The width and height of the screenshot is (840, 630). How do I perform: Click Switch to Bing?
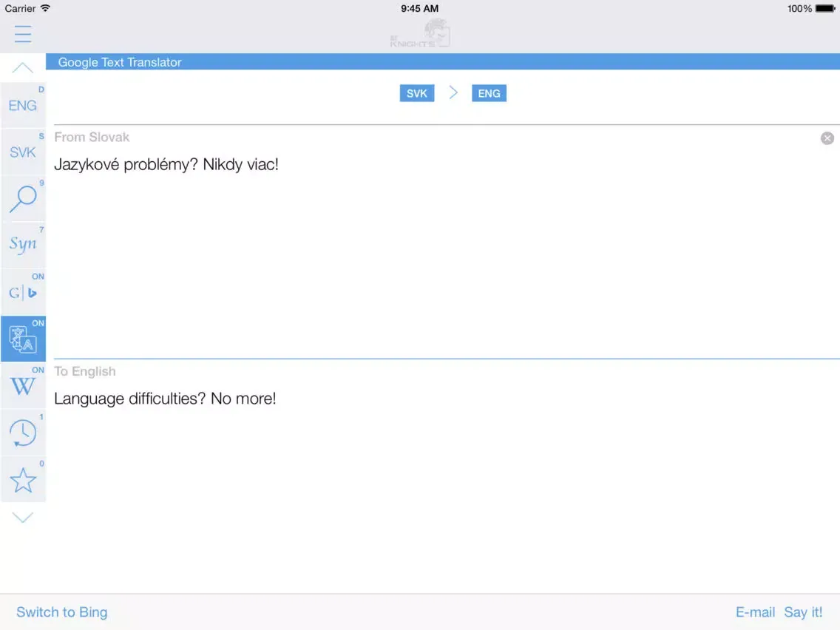[x=62, y=612]
